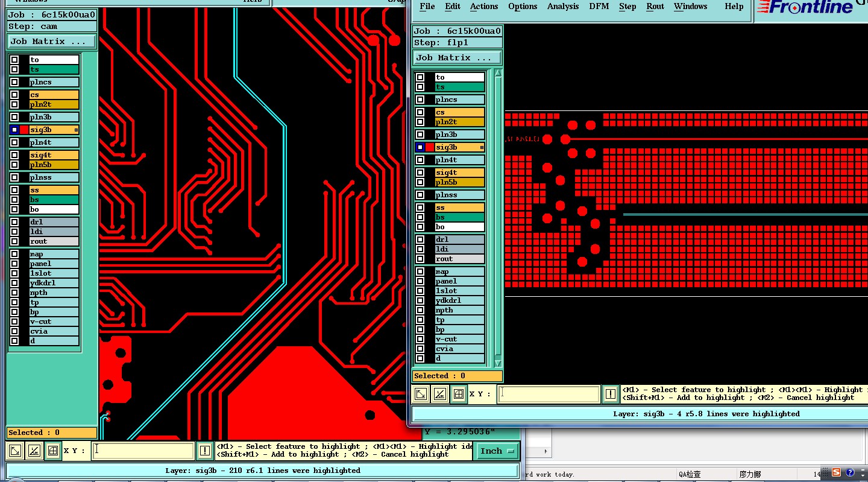Select the 'pln2t' layer in flp1 window

click(460, 122)
